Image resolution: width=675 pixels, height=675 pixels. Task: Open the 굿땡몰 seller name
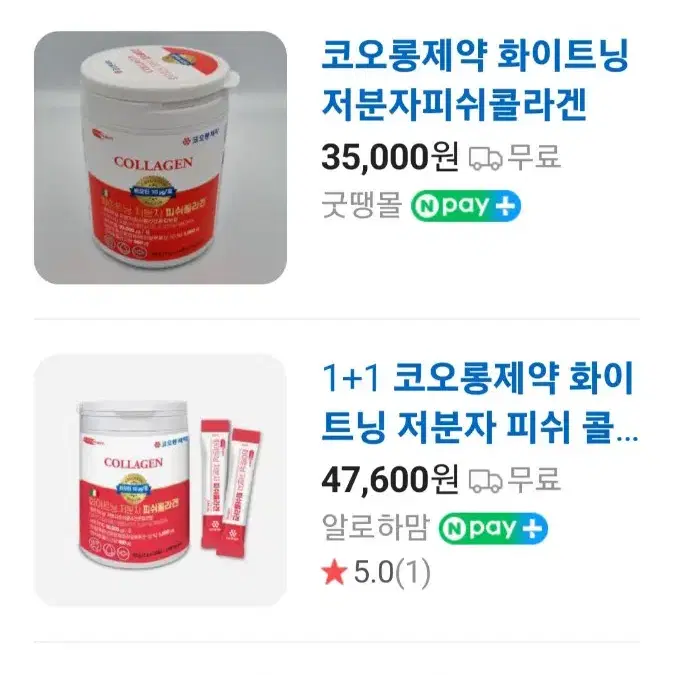point(362,205)
